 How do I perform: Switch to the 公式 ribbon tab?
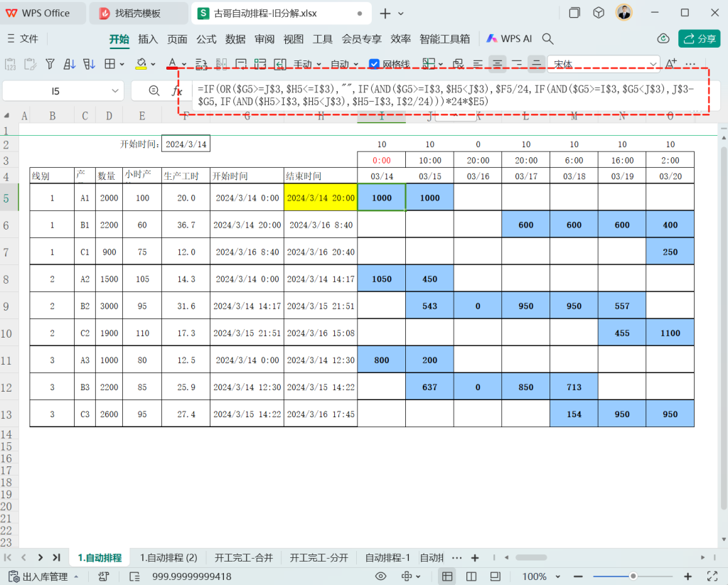[206, 39]
